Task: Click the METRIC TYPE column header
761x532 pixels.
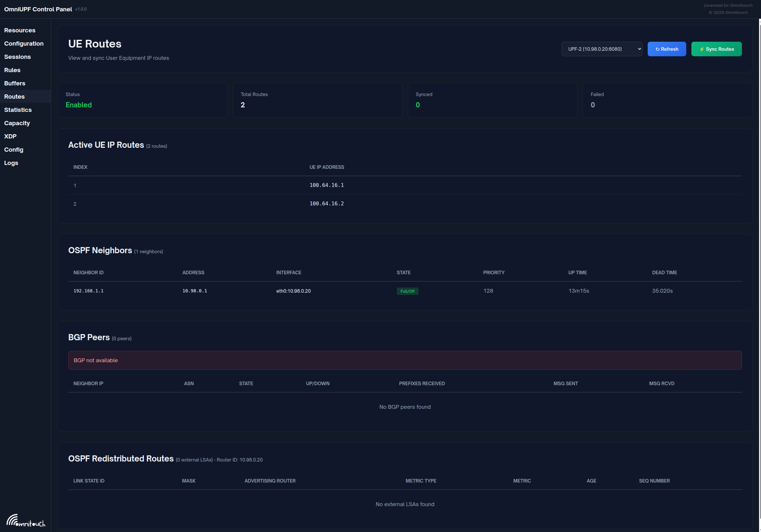Action: tap(420, 481)
